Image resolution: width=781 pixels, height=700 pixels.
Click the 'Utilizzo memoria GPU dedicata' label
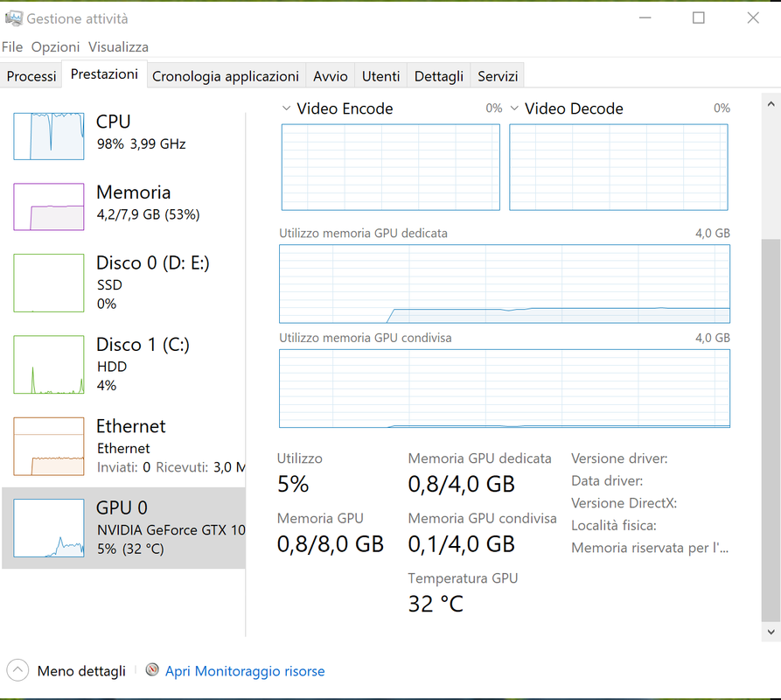pyautogui.click(x=363, y=233)
